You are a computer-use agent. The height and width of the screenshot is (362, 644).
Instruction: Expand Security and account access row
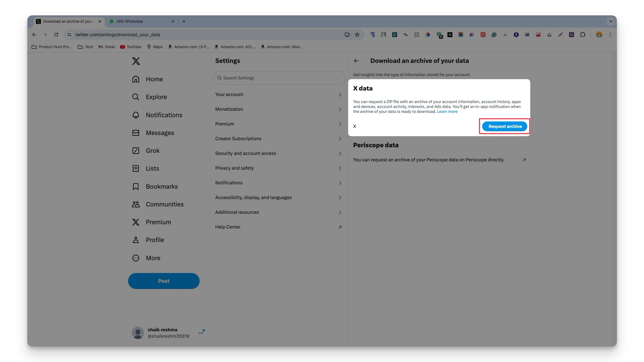pos(279,153)
